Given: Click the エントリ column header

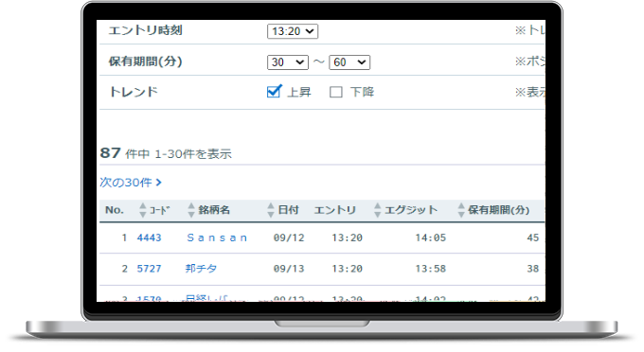Looking at the screenshot, I should [x=334, y=210].
